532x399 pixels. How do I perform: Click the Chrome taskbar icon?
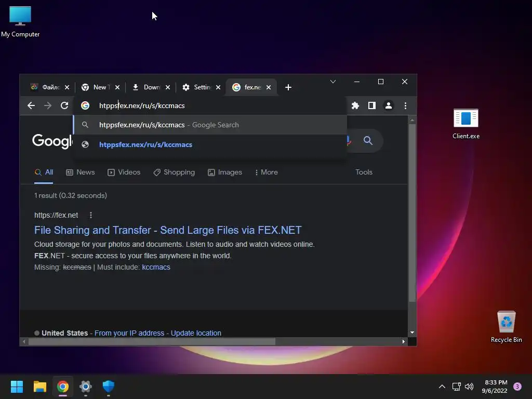point(63,387)
